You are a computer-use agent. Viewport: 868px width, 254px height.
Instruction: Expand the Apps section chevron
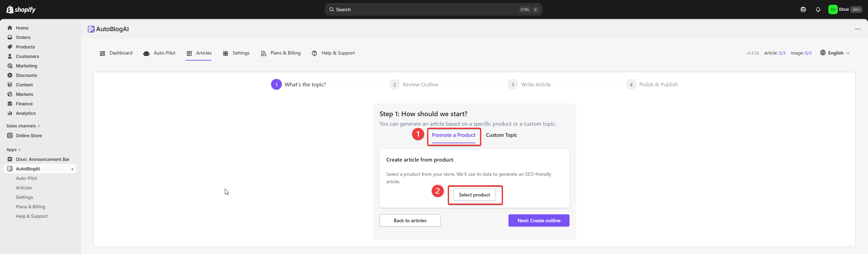click(20, 150)
